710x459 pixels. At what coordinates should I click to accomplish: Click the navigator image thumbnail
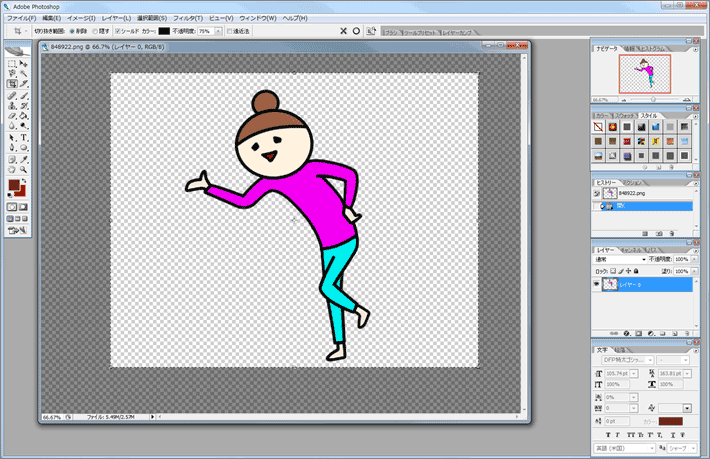(x=645, y=74)
